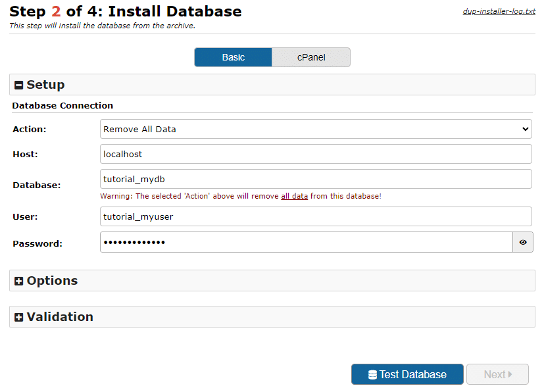Click the collapse minus icon beside Setup
This screenshot has width=544, height=392.
pos(18,84)
